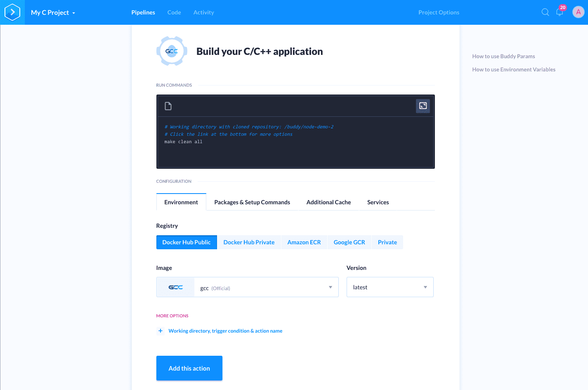The width and height of the screenshot is (588, 390).
Task: Expand the commands editor to fullscreen
Action: click(423, 106)
